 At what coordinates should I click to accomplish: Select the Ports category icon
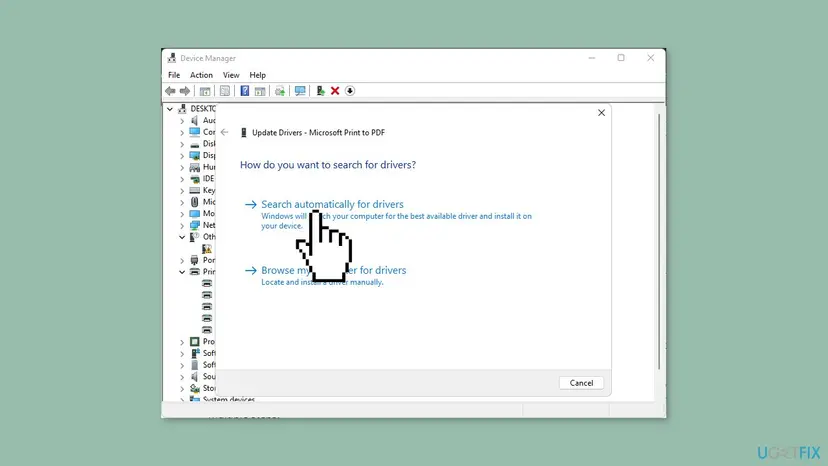[x=194, y=260]
